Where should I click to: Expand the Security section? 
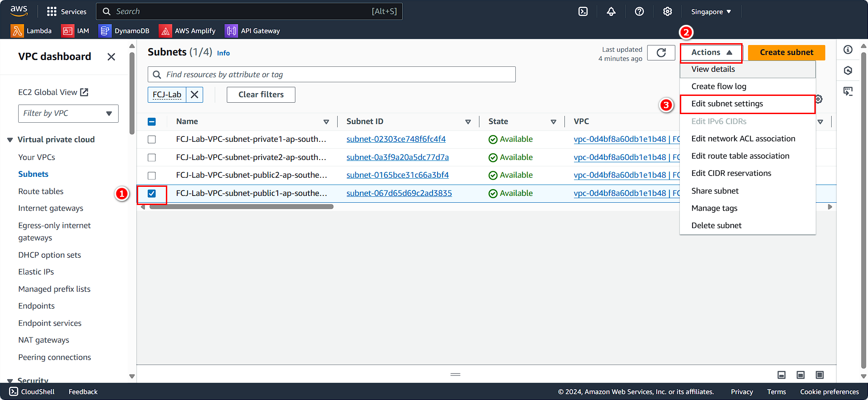(x=10, y=381)
